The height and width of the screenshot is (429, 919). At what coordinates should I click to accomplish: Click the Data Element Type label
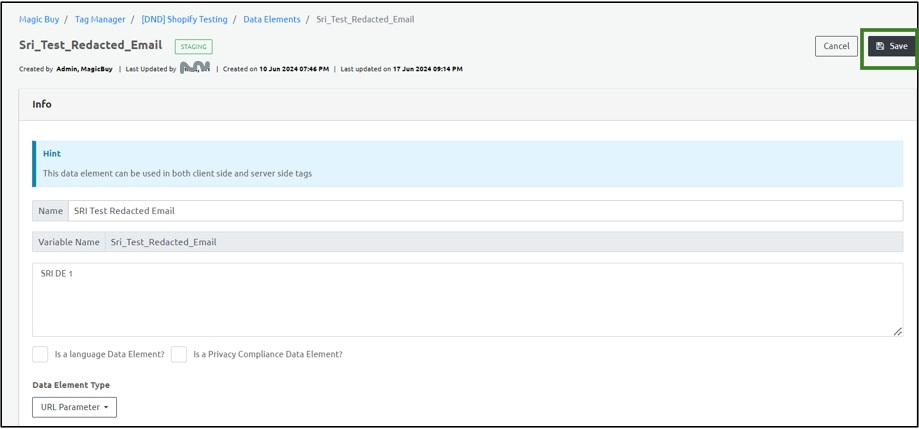click(71, 385)
